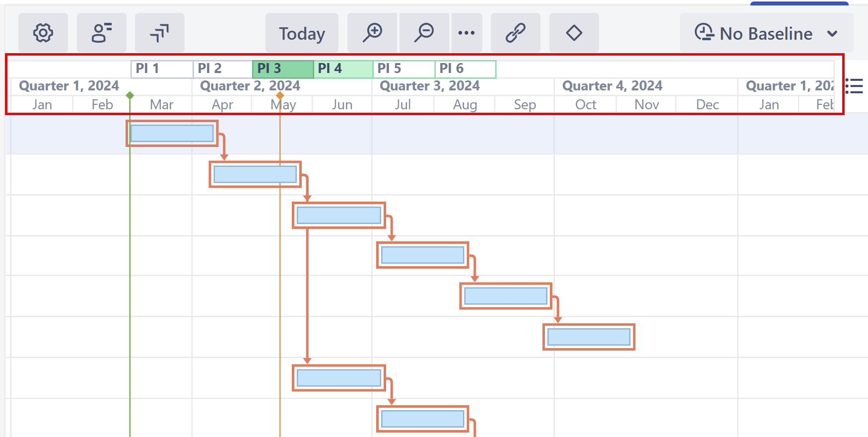Viewport: 868px width, 437px height.
Task: Click the Quarter 3, 2024 header
Action: coord(429,86)
